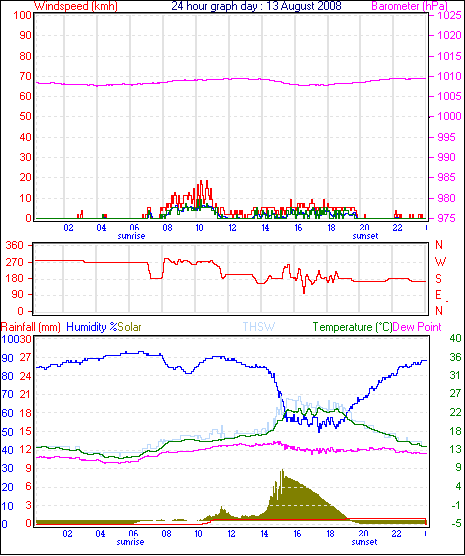Click the green -5 on the temperature axis
This screenshot has width=465, height=556.
coord(457,523)
